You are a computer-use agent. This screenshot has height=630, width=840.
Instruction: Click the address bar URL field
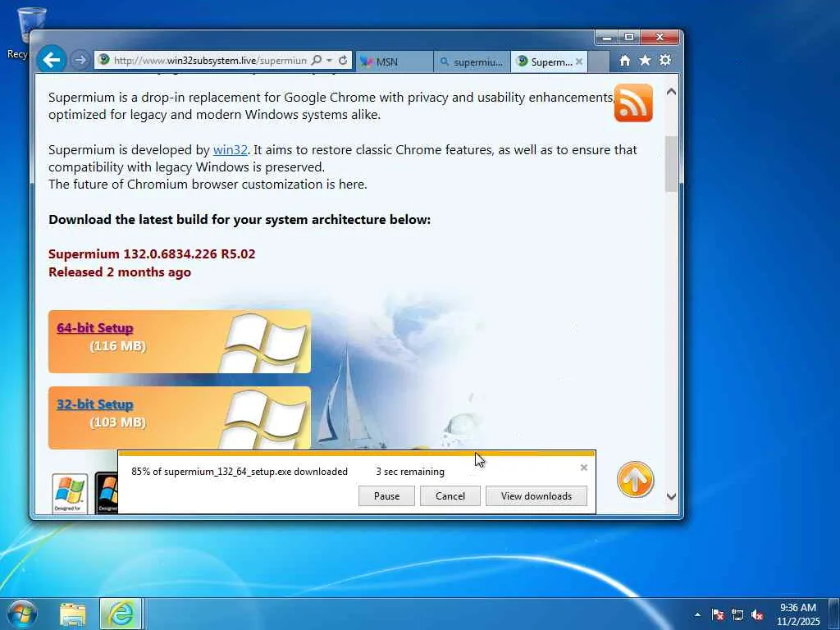(x=209, y=60)
